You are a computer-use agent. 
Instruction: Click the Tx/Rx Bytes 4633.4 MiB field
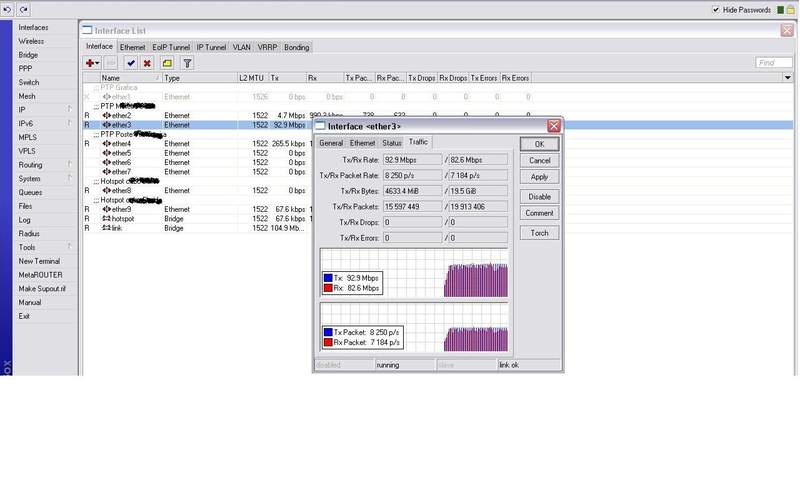(x=412, y=191)
